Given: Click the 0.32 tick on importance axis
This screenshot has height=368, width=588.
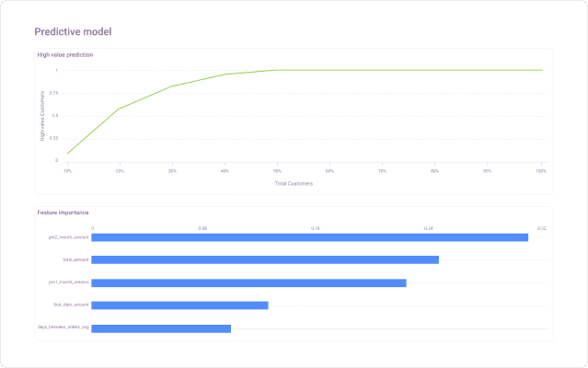Looking at the screenshot, I should 542,227.
